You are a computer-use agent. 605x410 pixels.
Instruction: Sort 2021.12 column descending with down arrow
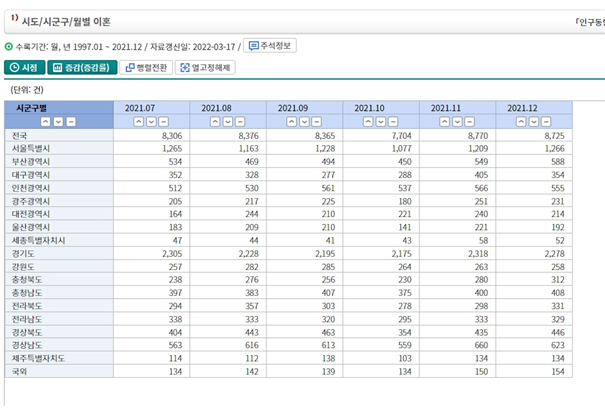[x=534, y=122]
